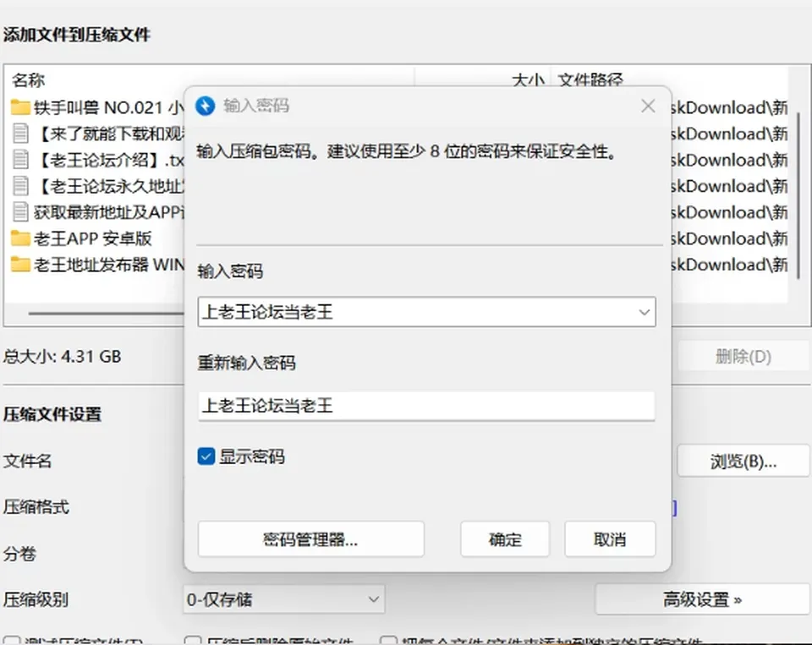Select the folder icon for 老王地址发布器 WIN

coord(20,265)
